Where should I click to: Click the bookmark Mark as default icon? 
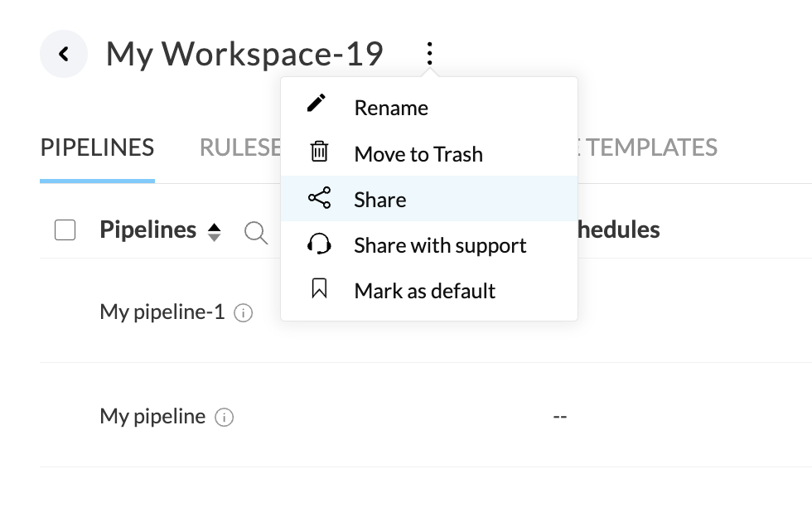(x=319, y=289)
